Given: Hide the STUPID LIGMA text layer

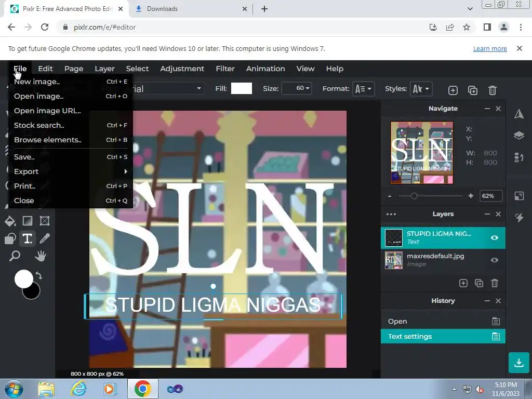Looking at the screenshot, I should coord(495,238).
